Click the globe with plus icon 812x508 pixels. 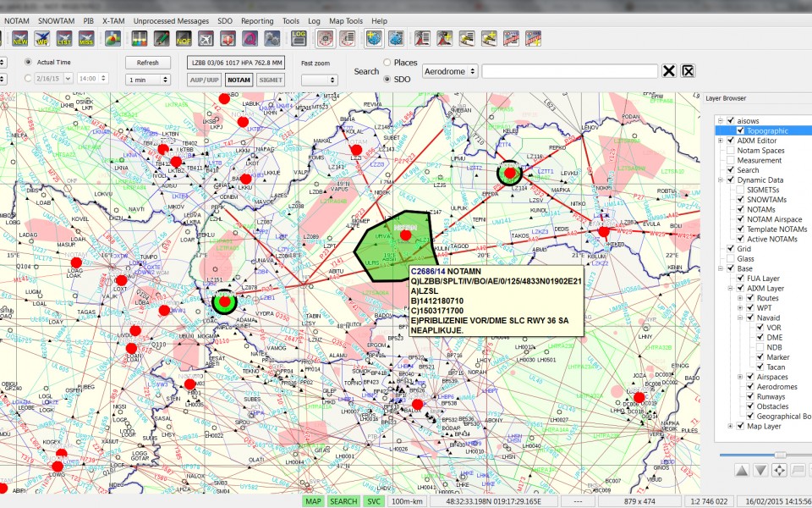(x=373, y=38)
